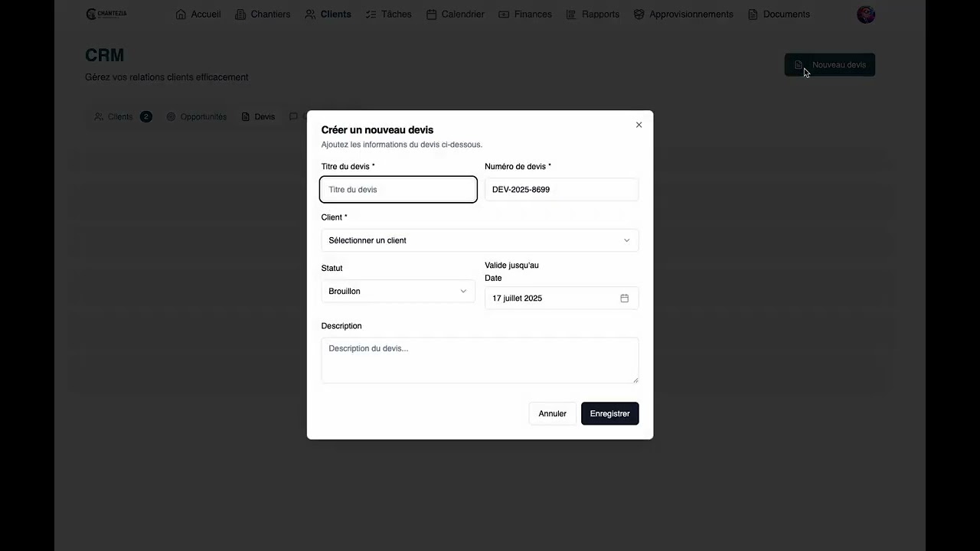
Task: Click the chart icon beside Rapports
Action: 571,15
